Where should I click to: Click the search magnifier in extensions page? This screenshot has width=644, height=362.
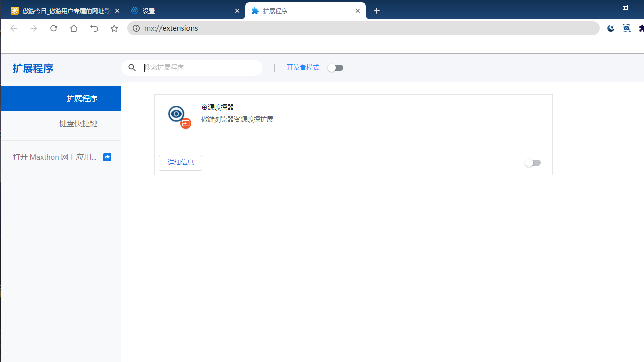point(132,67)
